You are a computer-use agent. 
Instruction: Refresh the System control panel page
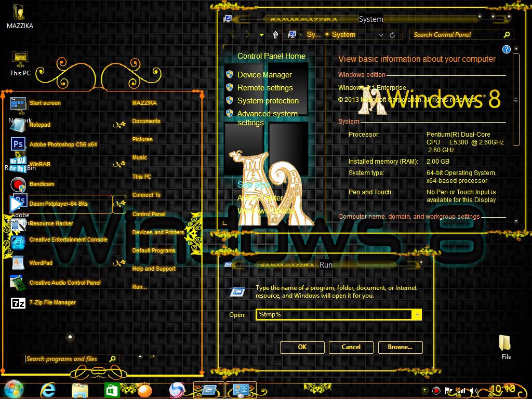coord(392,35)
